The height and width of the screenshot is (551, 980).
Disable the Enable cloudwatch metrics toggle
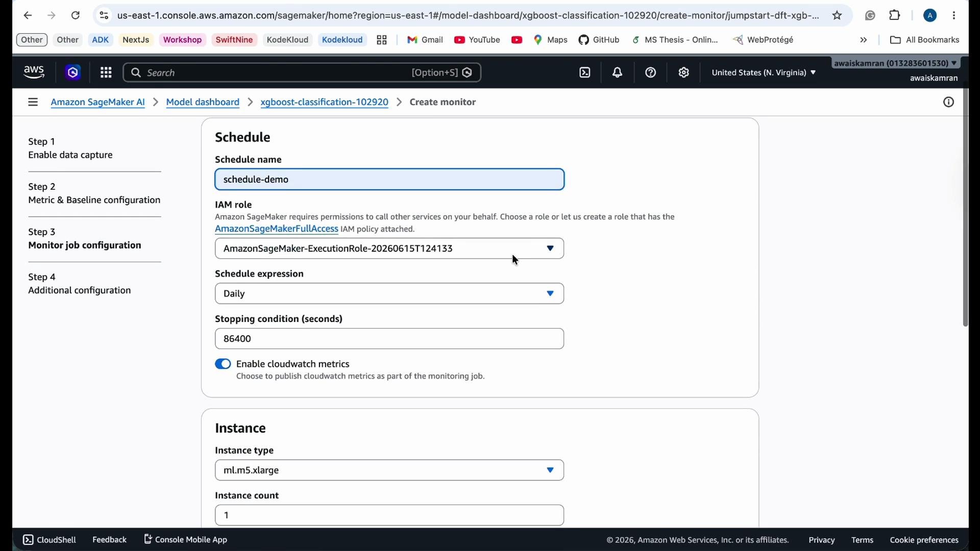223,364
